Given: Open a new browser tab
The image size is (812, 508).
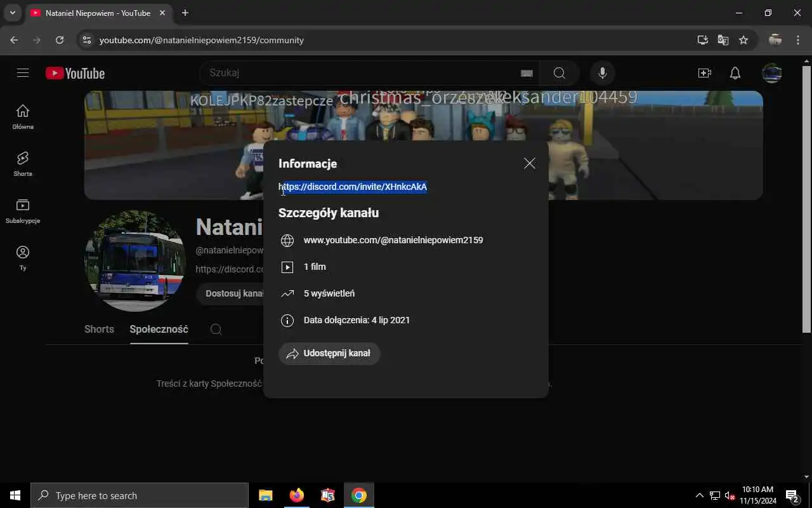Looking at the screenshot, I should click(x=185, y=13).
